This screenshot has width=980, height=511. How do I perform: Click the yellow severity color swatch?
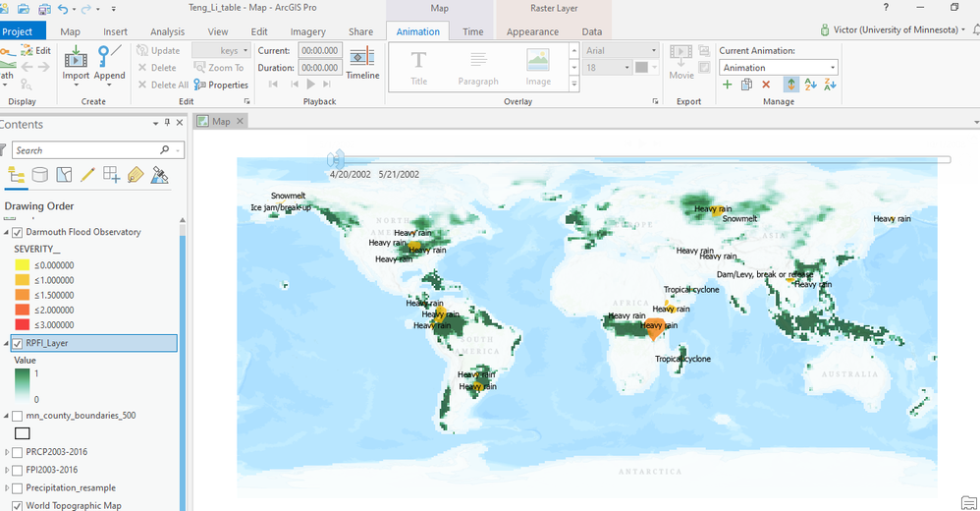[x=22, y=265]
